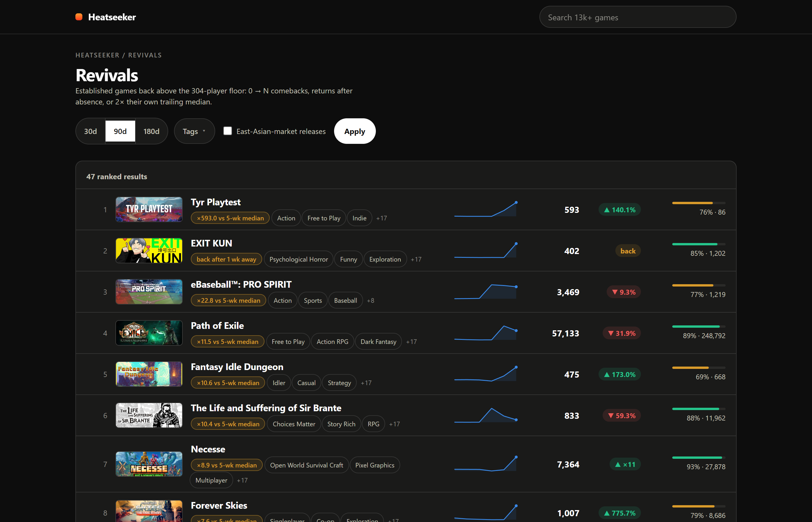Apply the selected filters
This screenshot has width=812, height=522.
[x=354, y=131]
